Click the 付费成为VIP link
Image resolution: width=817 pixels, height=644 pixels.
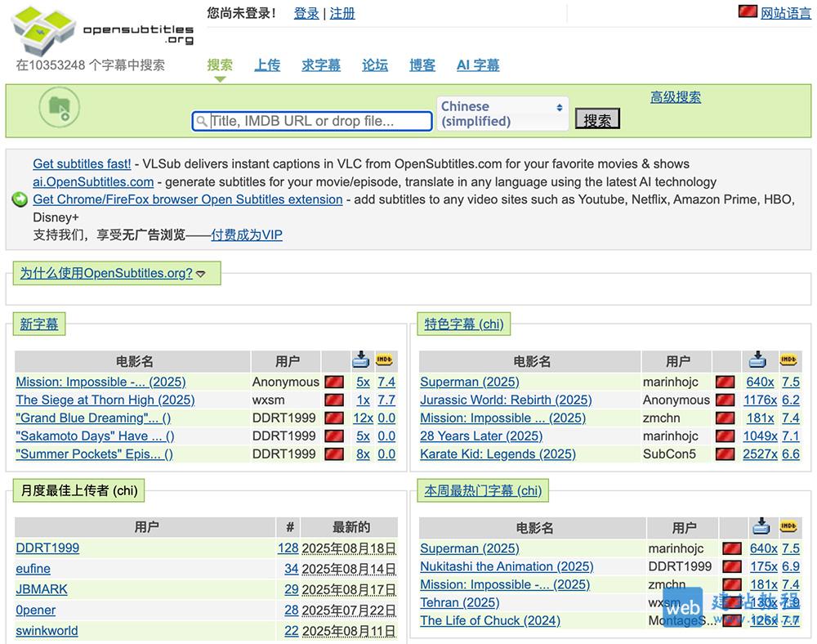(247, 235)
